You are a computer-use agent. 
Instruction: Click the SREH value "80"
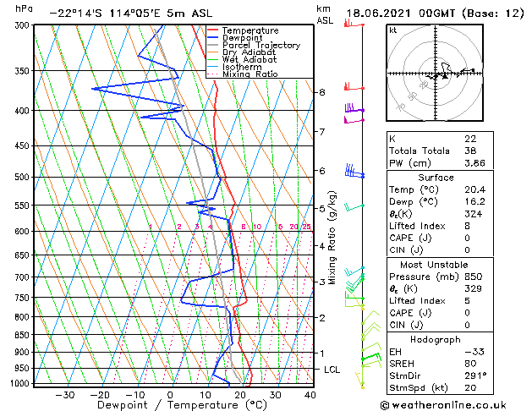click(x=470, y=364)
